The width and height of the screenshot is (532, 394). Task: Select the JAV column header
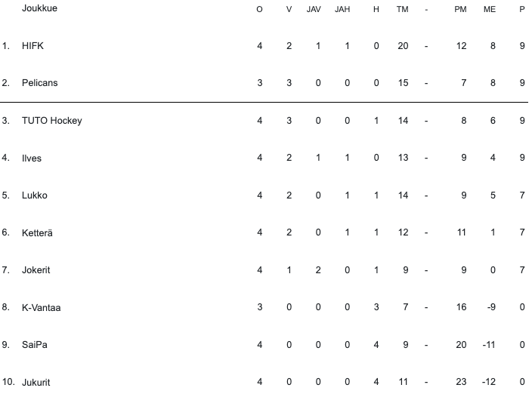point(314,10)
